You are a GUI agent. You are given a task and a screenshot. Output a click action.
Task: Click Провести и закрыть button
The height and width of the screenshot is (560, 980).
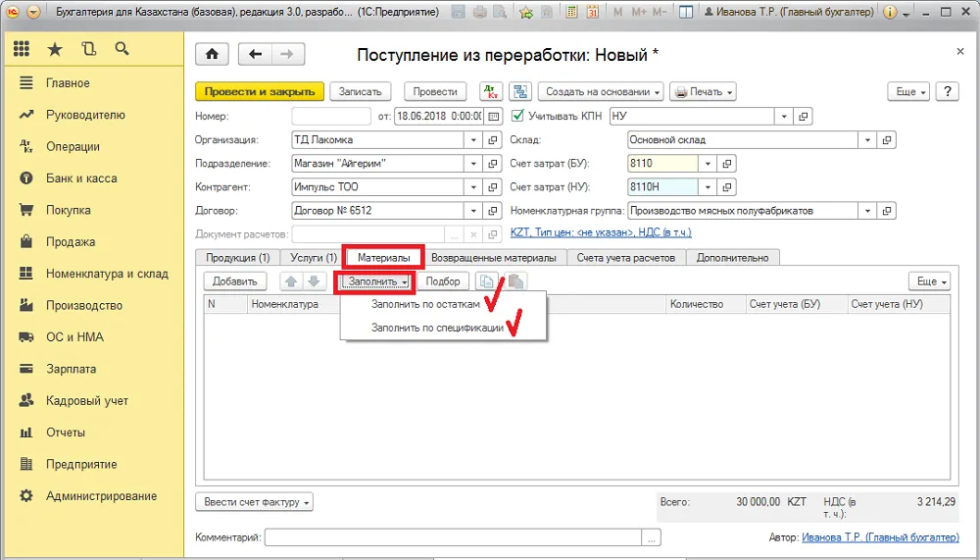pos(260,91)
